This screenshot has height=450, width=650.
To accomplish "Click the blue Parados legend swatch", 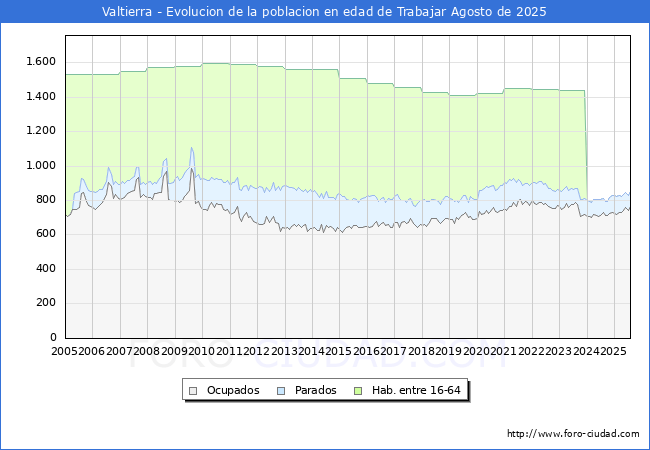I will click(282, 390).
